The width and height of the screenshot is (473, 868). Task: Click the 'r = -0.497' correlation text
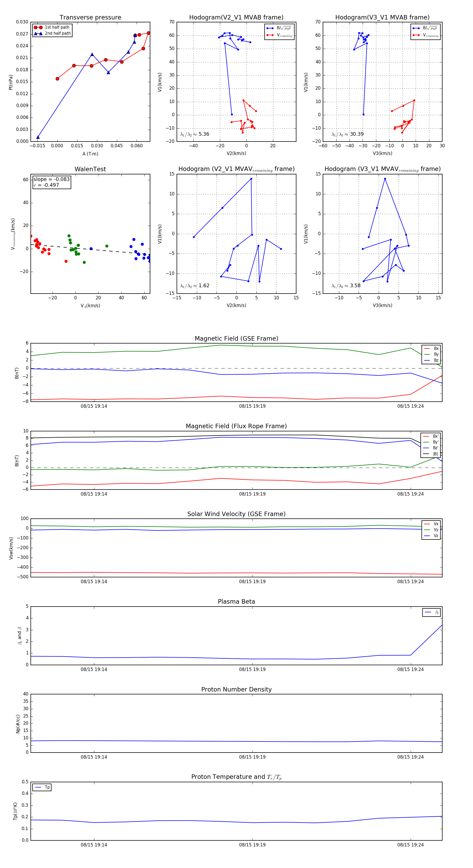click(x=47, y=185)
